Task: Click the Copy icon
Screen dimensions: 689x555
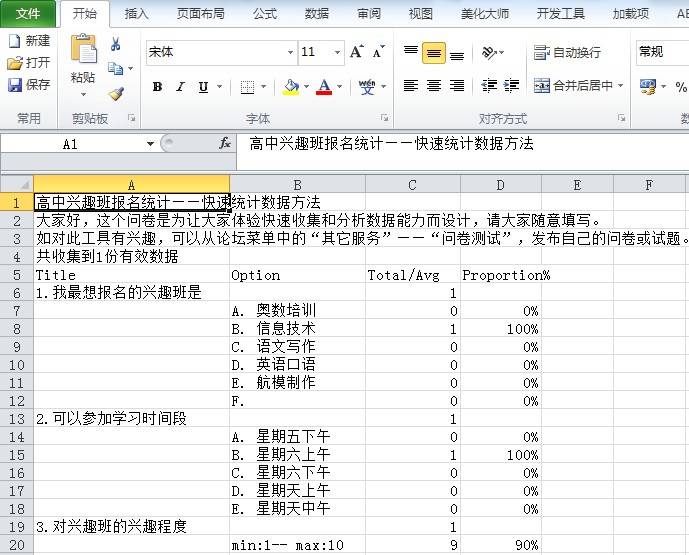Action: click(116, 69)
